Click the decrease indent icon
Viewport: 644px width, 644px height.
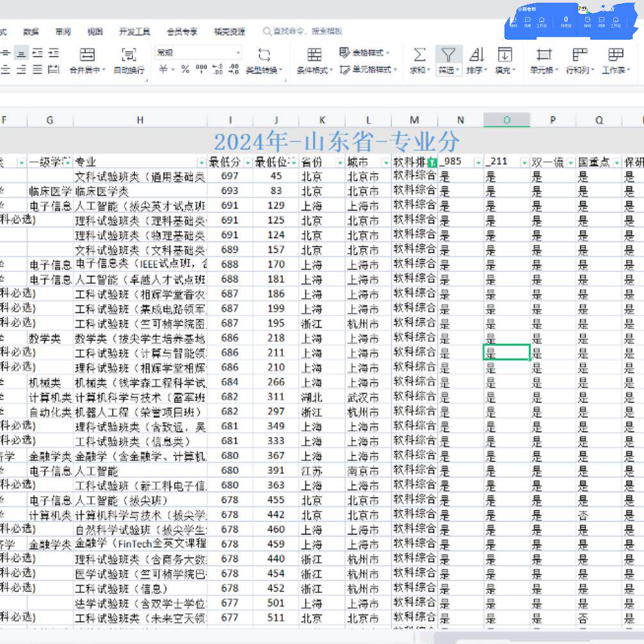pyautogui.click(x=37, y=53)
